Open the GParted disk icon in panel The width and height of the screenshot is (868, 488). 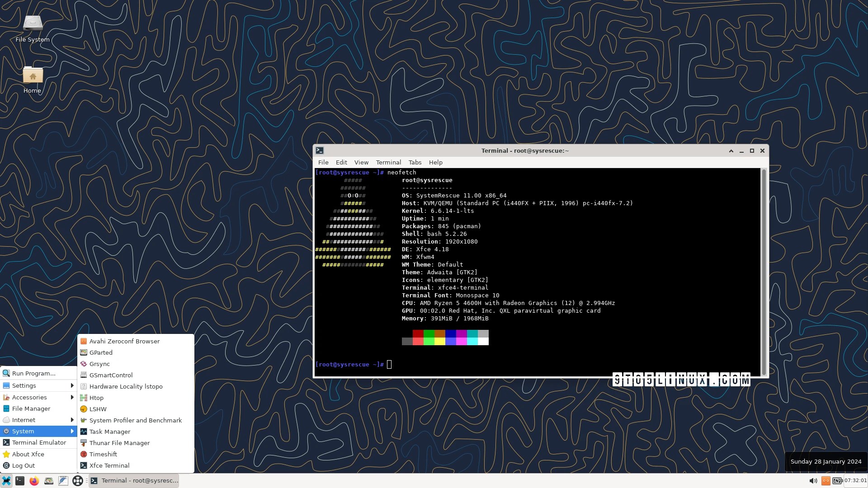[49, 481]
